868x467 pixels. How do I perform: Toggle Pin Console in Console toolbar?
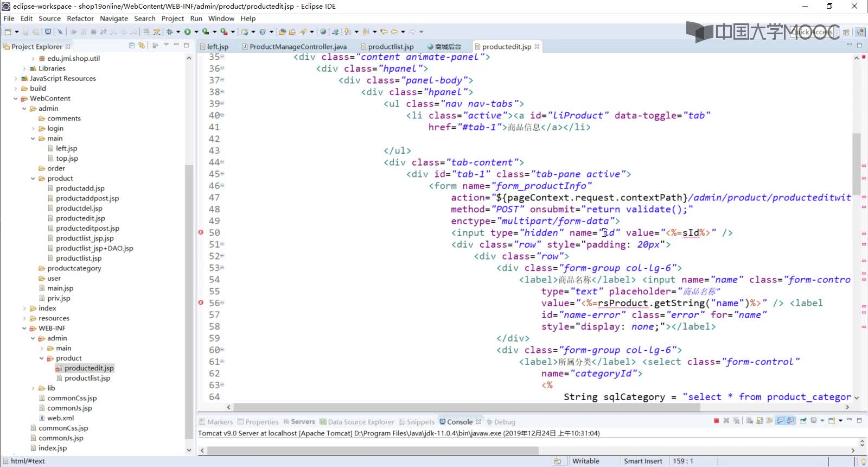click(803, 421)
